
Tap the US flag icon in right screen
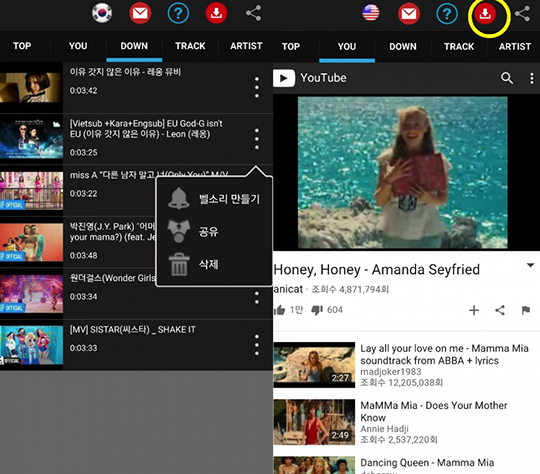click(371, 13)
